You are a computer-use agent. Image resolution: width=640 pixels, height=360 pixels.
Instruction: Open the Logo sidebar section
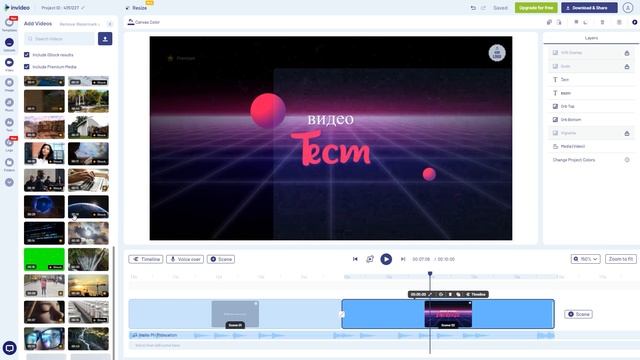point(9,144)
